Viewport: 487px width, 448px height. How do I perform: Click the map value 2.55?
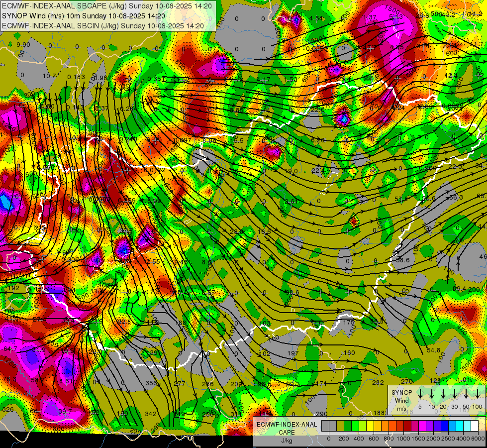[153, 262]
